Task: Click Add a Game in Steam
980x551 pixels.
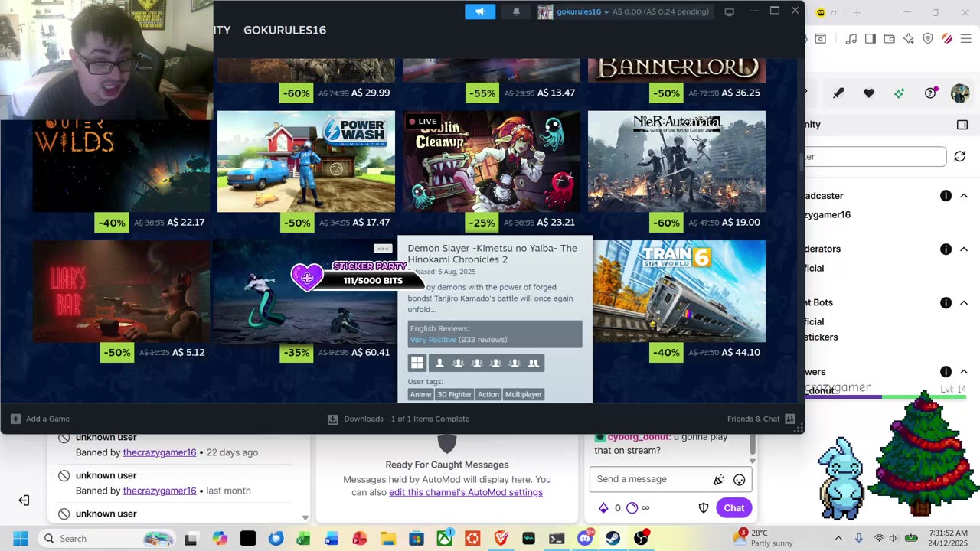Action: [41, 419]
